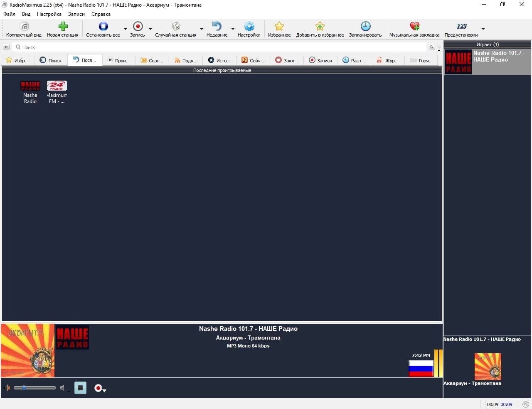Click the small album cover in right panel
Screen dimensions: 532x409
pos(488,366)
